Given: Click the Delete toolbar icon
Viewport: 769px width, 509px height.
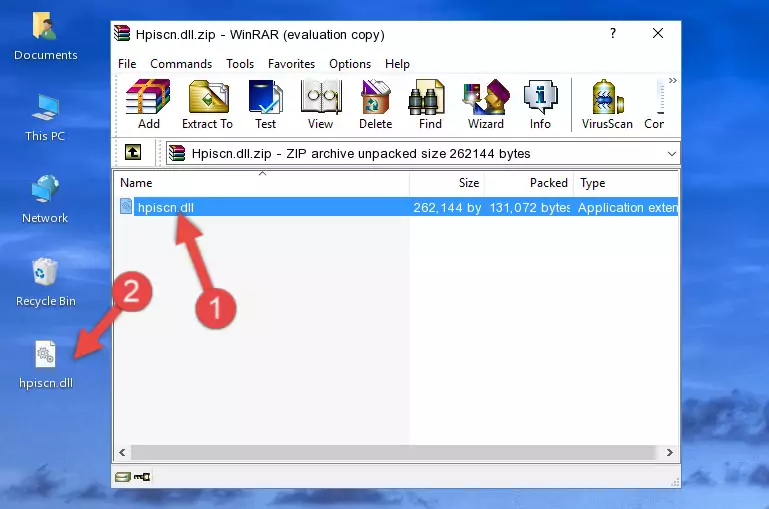Looking at the screenshot, I should click(x=376, y=104).
